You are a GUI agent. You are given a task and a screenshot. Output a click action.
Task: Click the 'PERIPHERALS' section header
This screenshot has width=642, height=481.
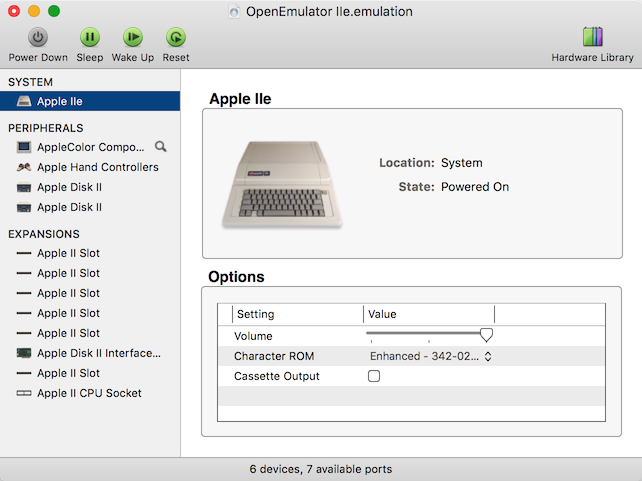click(45, 128)
